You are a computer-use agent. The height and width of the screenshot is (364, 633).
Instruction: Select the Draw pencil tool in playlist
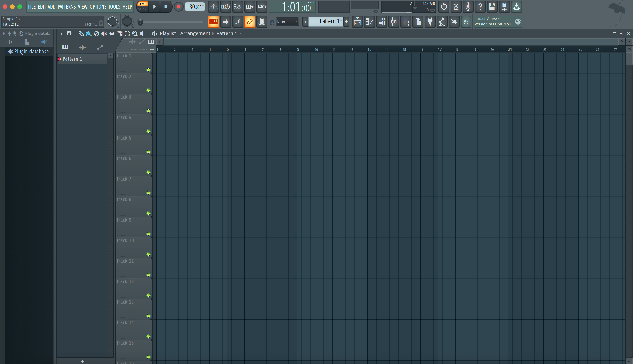pyautogui.click(x=81, y=34)
